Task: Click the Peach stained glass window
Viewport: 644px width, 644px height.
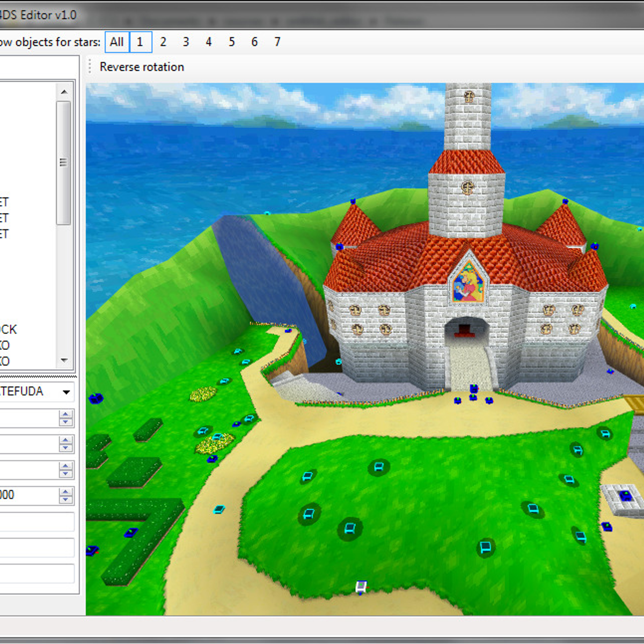Action: pos(469,282)
